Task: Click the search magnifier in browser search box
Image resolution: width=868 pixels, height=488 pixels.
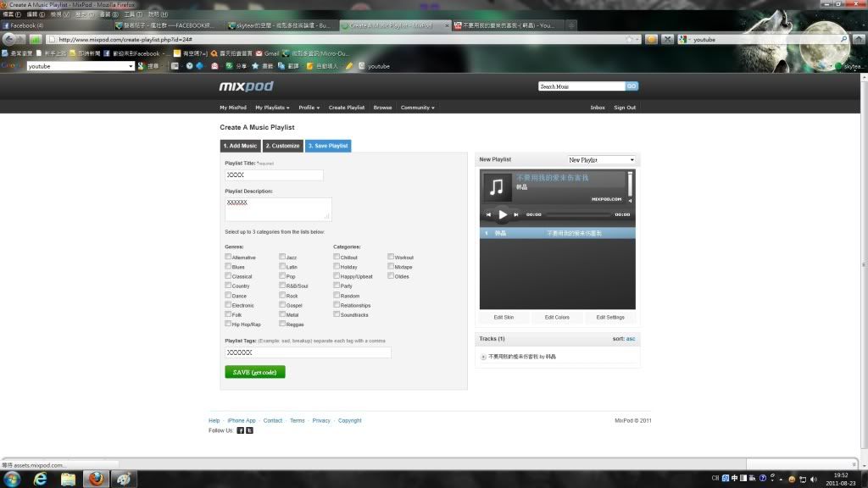Action: [x=843, y=39]
